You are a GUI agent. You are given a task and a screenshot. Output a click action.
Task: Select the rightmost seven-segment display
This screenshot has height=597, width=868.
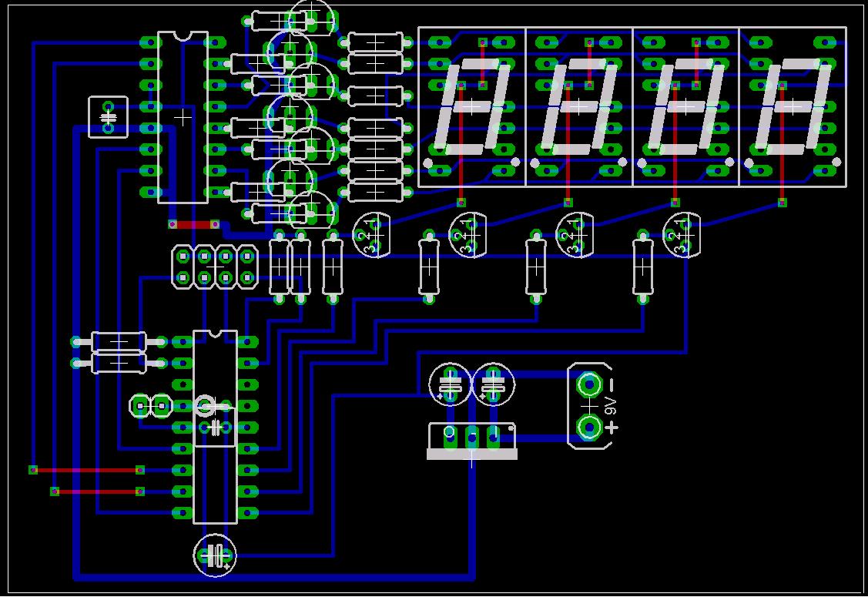tap(793, 106)
